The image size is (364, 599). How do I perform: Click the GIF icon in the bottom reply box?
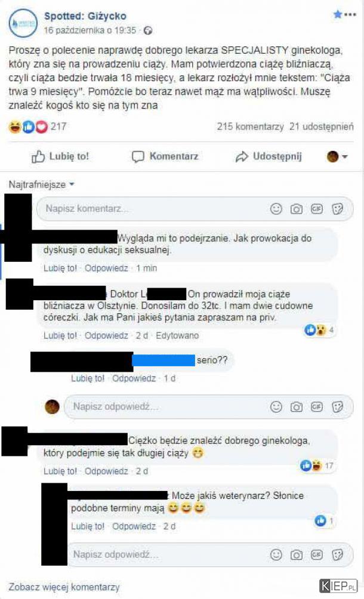point(317,554)
